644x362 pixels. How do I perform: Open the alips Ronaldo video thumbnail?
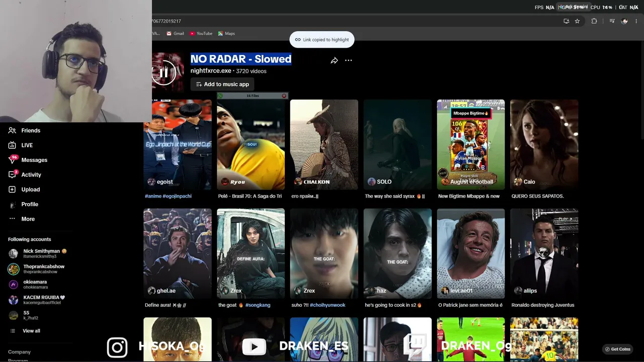click(x=544, y=254)
